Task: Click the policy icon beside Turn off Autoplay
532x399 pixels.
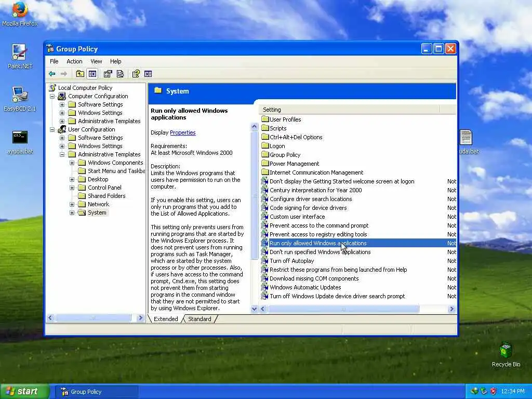Action: [x=264, y=261]
